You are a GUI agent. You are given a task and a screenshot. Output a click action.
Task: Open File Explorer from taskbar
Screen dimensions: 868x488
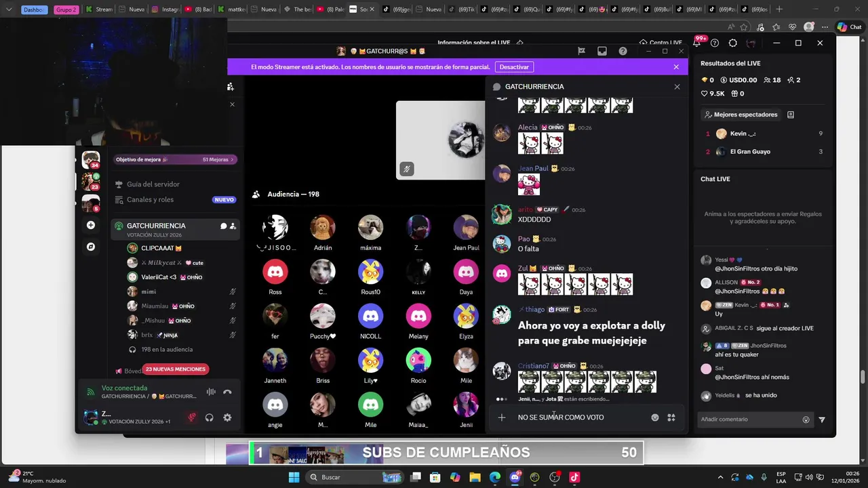(475, 477)
